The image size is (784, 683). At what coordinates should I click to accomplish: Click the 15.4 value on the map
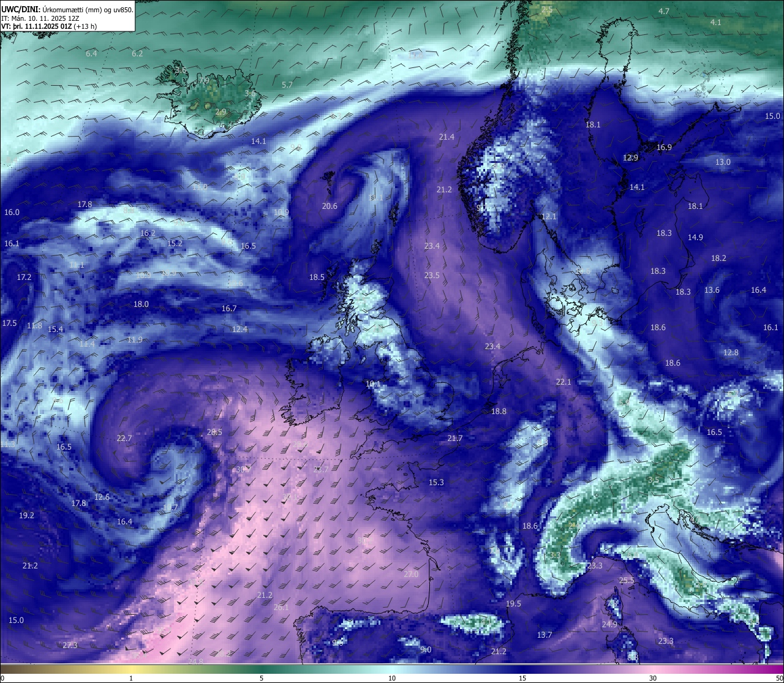[55, 330]
